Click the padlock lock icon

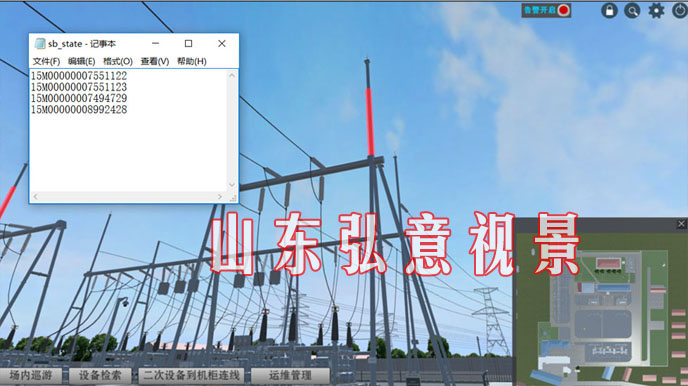point(609,11)
